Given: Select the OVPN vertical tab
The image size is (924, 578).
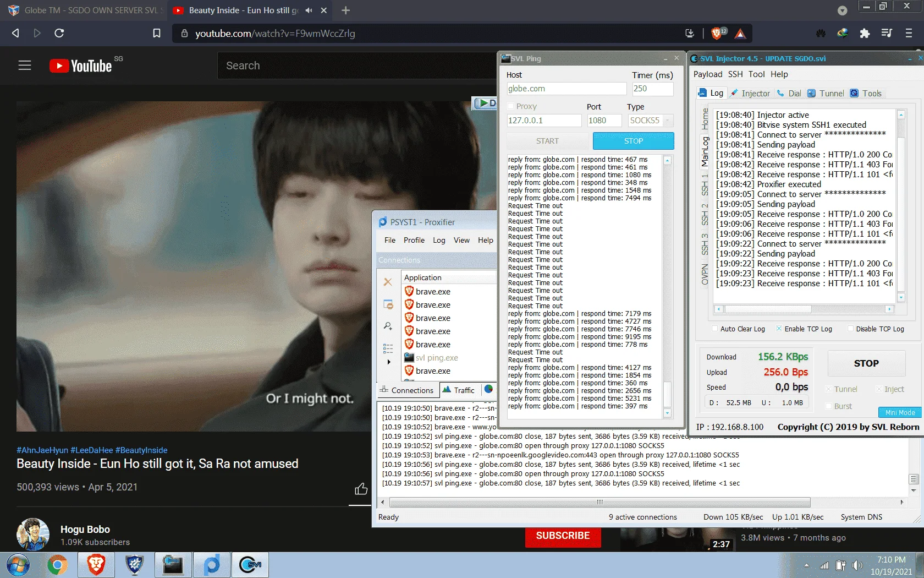Looking at the screenshot, I should pos(705,274).
